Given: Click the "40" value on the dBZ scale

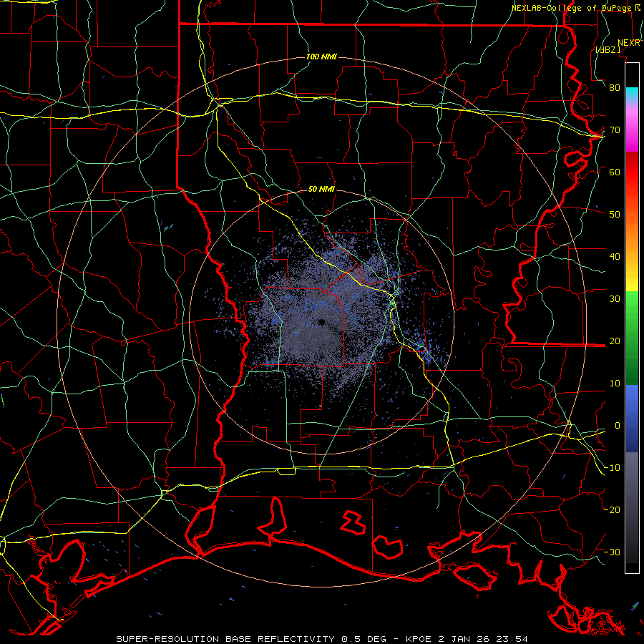Looking at the screenshot, I should [615, 257].
